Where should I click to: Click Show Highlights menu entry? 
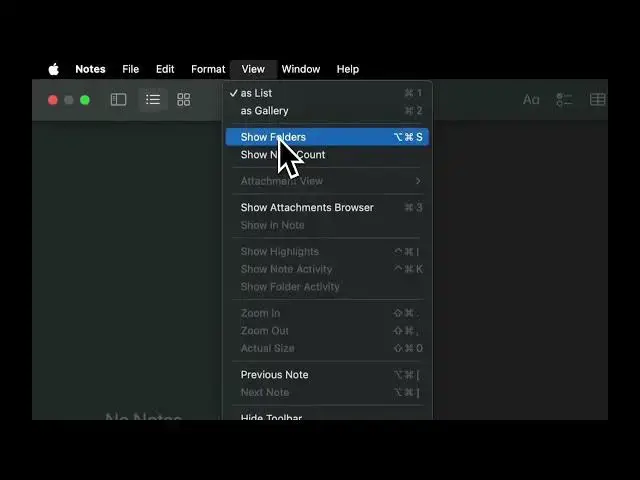pyautogui.click(x=327, y=251)
